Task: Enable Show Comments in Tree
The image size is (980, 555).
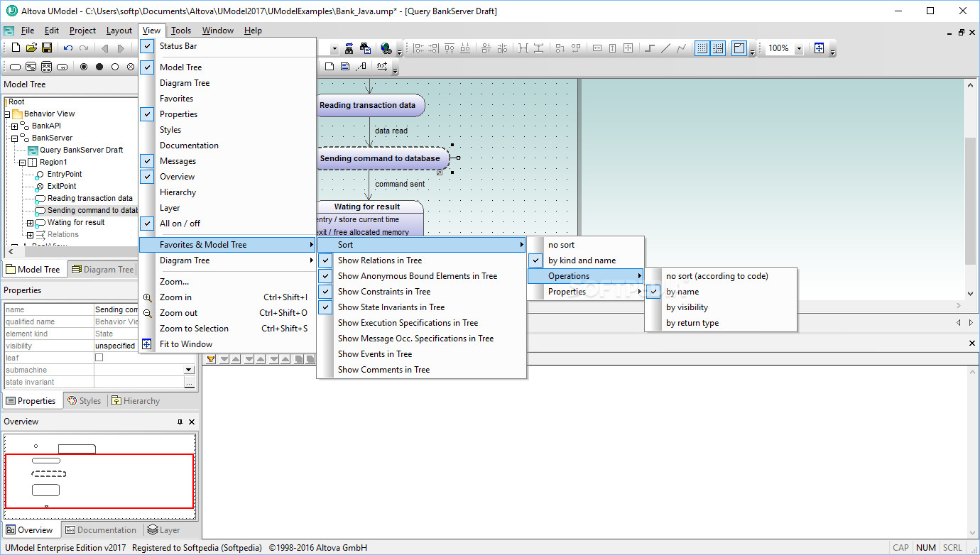Action: [422, 370]
